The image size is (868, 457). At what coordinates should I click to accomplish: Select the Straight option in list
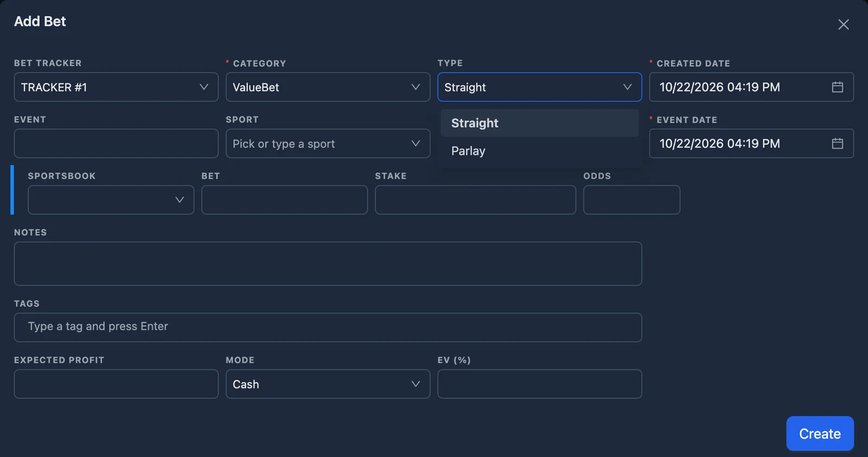point(539,123)
